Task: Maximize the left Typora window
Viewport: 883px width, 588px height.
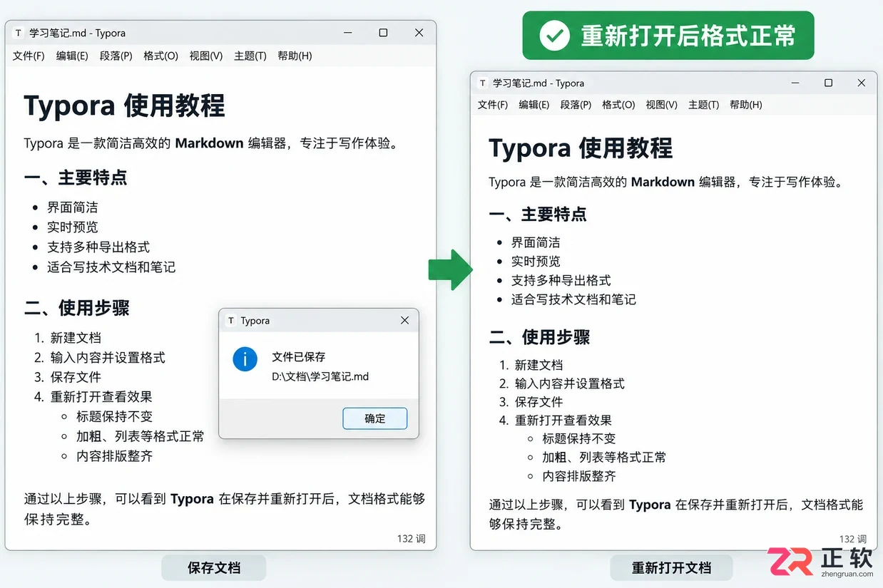Action: [383, 33]
